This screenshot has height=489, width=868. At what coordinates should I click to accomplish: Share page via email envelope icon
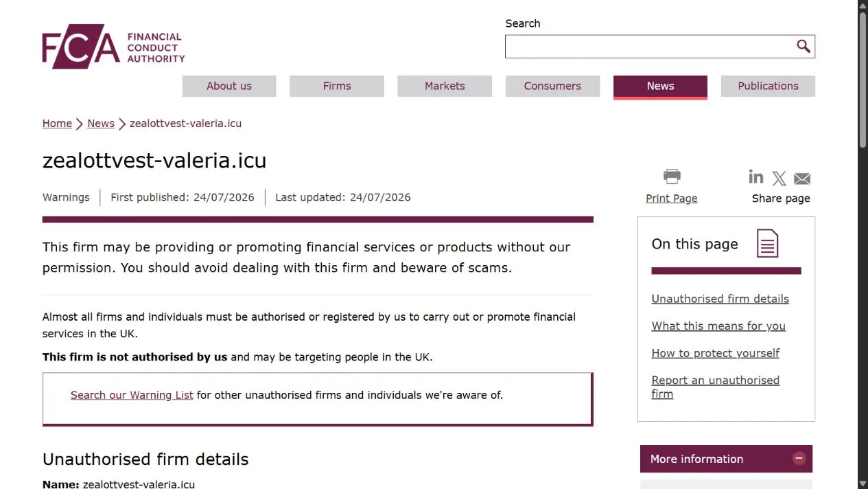pyautogui.click(x=802, y=179)
